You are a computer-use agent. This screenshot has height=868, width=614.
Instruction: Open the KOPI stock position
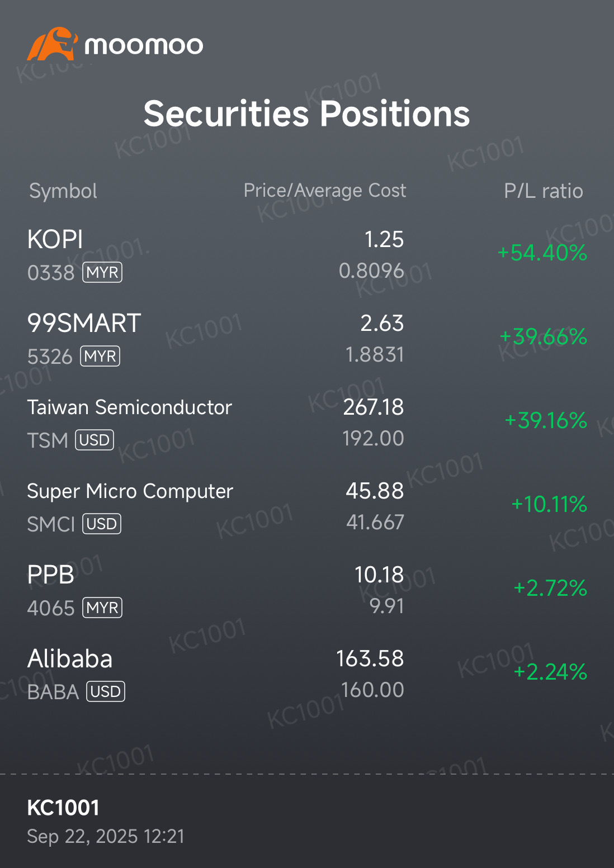click(55, 240)
